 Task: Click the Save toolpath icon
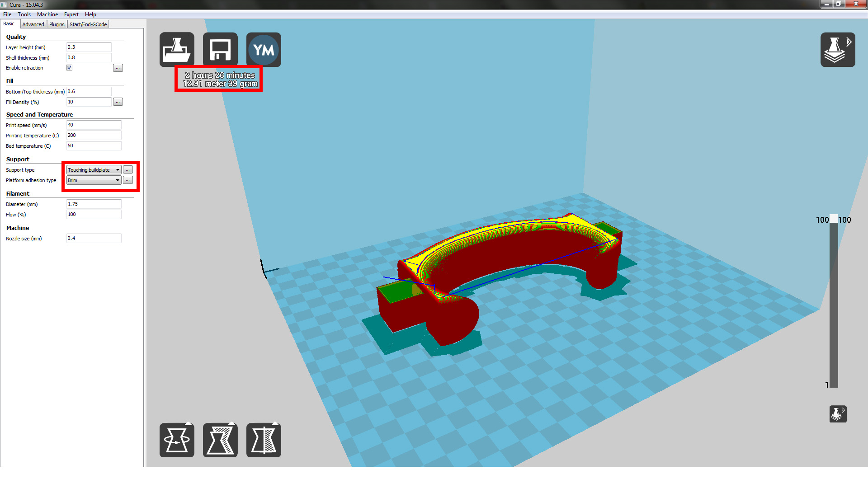220,49
